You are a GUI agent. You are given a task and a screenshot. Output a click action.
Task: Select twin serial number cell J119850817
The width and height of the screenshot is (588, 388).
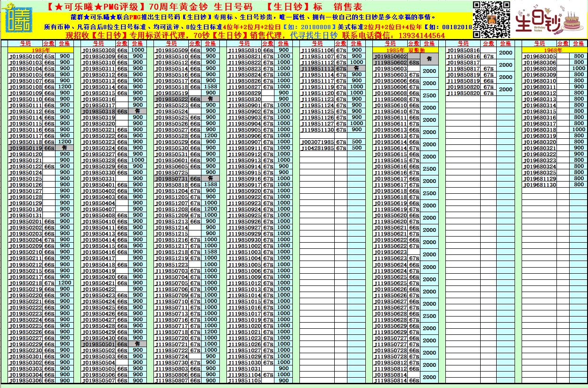click(x=463, y=69)
